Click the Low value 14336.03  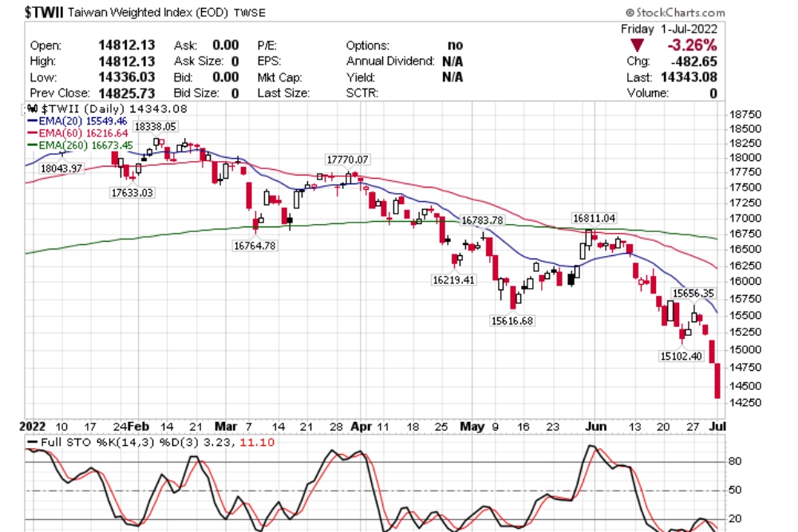(127, 77)
